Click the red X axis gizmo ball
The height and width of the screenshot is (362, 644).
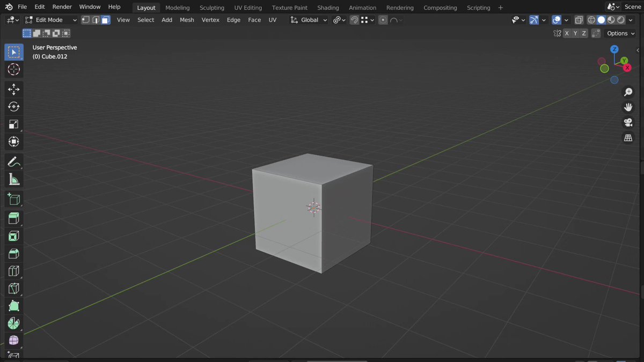coord(627,68)
